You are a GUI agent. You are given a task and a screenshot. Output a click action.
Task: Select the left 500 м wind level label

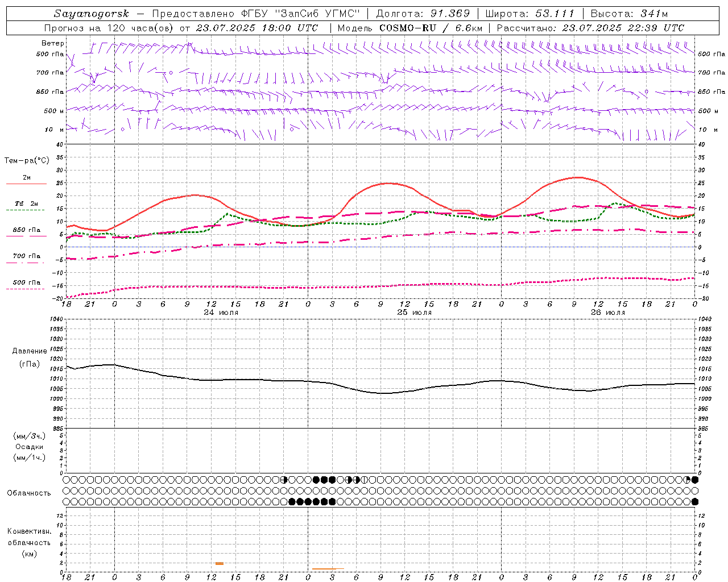tap(54, 111)
